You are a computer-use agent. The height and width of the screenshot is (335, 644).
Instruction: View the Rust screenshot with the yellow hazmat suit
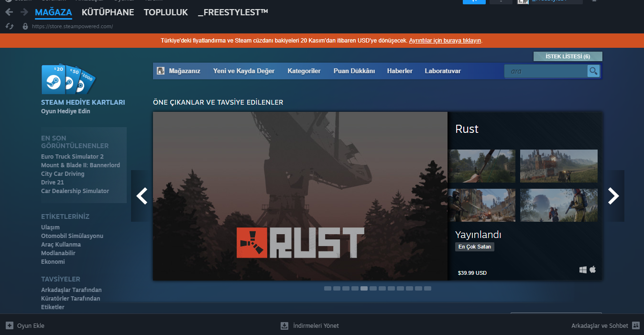tap(559, 205)
